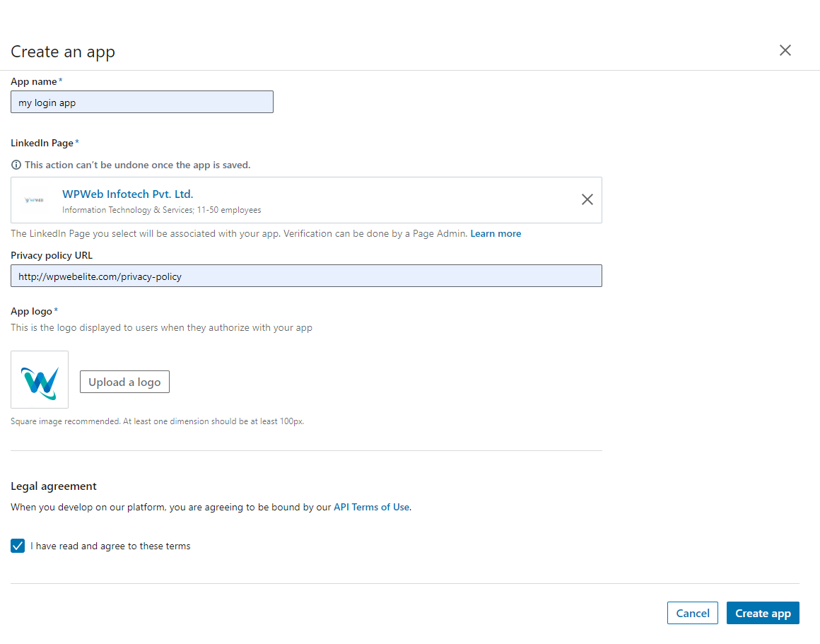Click the app logo W preview image
Image resolution: width=820 pixels, height=644 pixels.
point(40,380)
